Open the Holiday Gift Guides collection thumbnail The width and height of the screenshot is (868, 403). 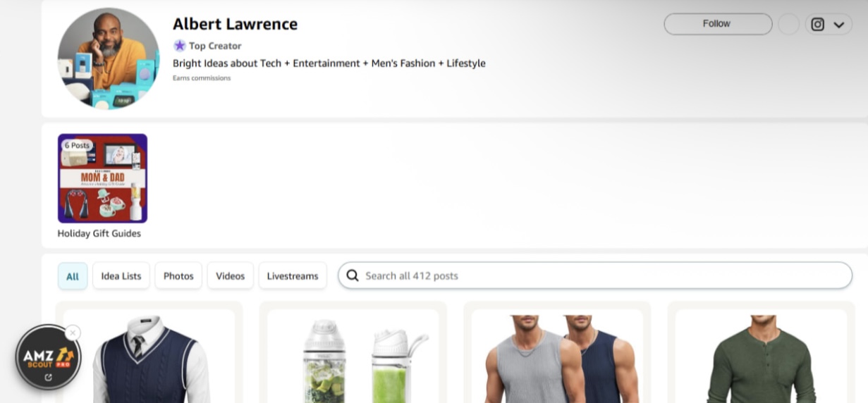click(102, 178)
